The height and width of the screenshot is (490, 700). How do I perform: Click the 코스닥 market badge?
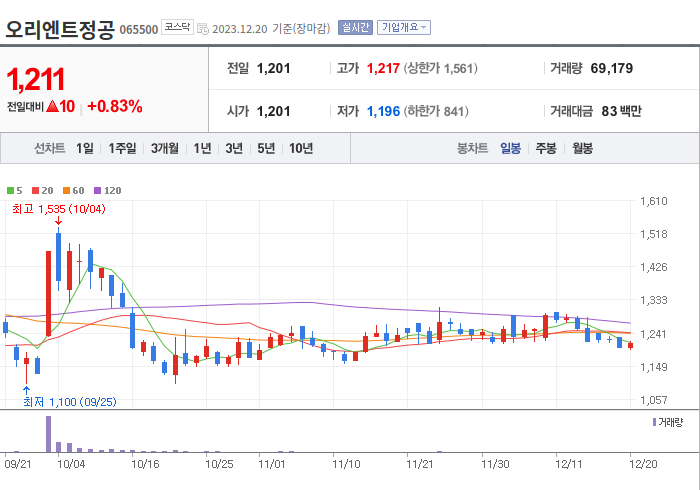(x=177, y=27)
